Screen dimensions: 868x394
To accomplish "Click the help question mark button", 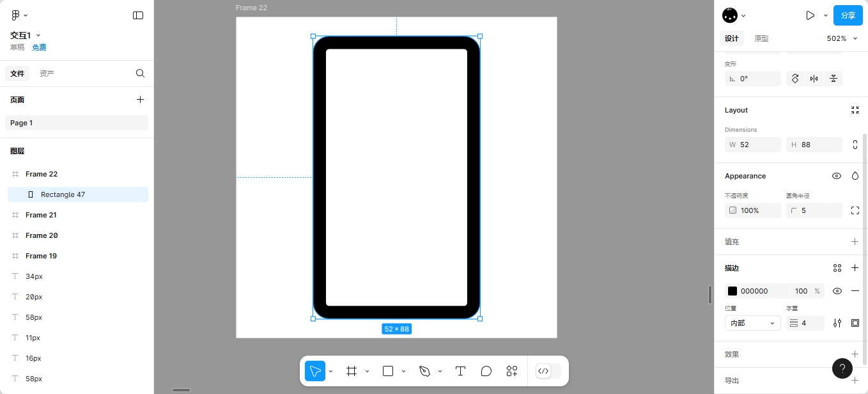I will pos(842,368).
